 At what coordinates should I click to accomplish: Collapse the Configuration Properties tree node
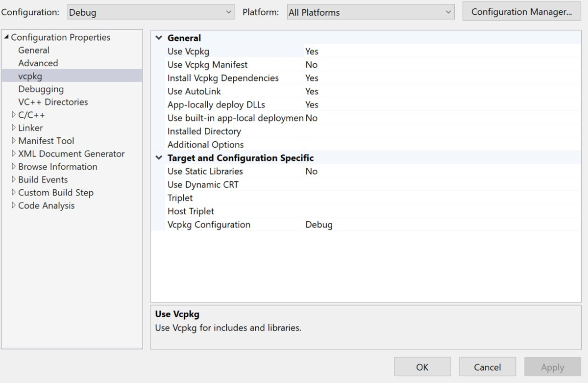6,37
